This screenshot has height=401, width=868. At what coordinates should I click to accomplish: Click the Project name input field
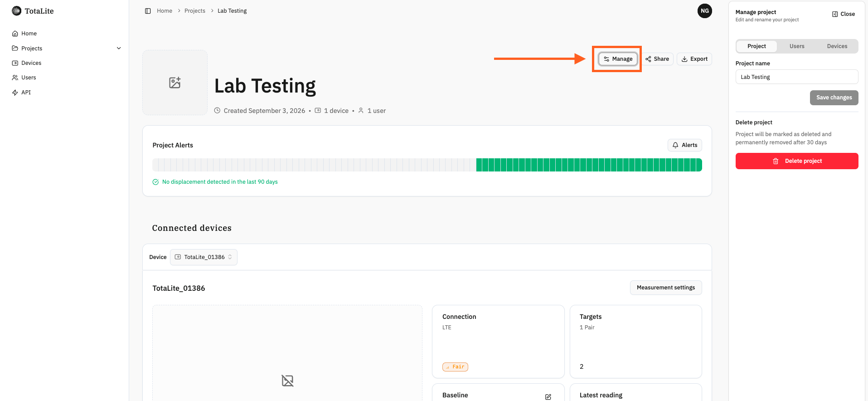797,77
